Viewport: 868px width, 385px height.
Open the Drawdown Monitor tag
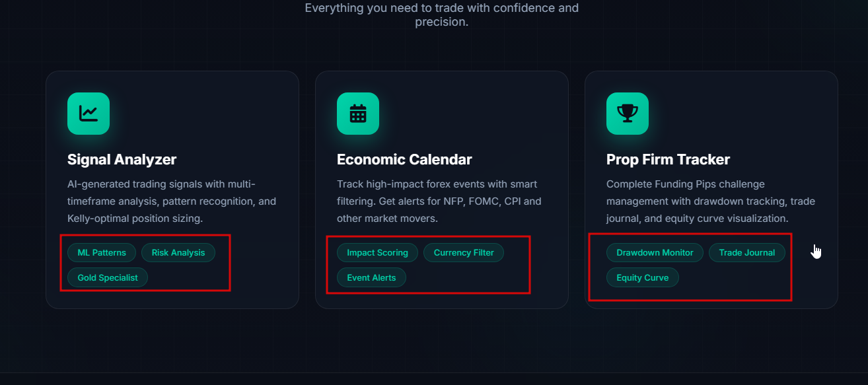[655, 253]
